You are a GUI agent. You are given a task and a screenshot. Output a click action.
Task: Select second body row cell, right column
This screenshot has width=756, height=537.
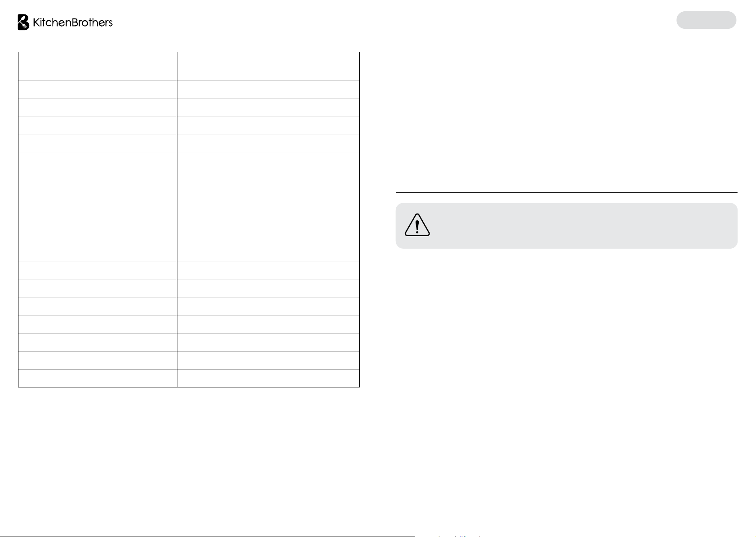coord(268,108)
